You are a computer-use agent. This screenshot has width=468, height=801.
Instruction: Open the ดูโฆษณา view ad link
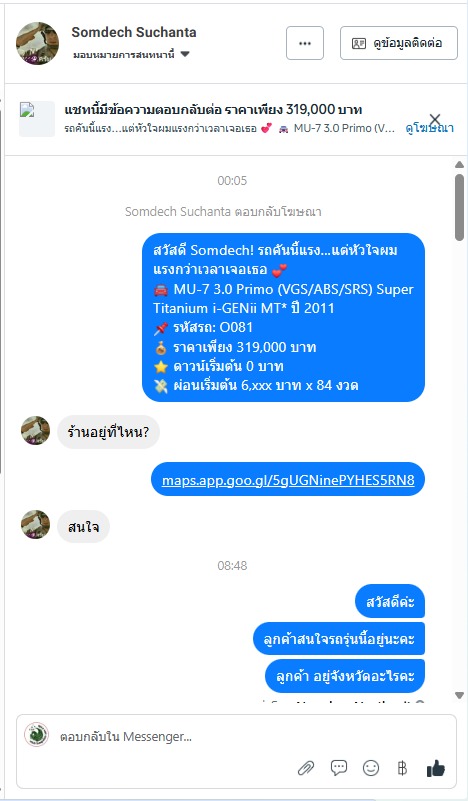coord(429,128)
